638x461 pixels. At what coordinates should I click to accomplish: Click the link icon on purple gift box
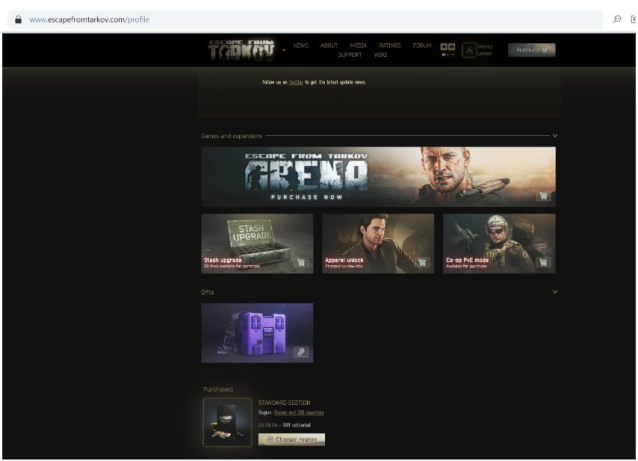301,352
